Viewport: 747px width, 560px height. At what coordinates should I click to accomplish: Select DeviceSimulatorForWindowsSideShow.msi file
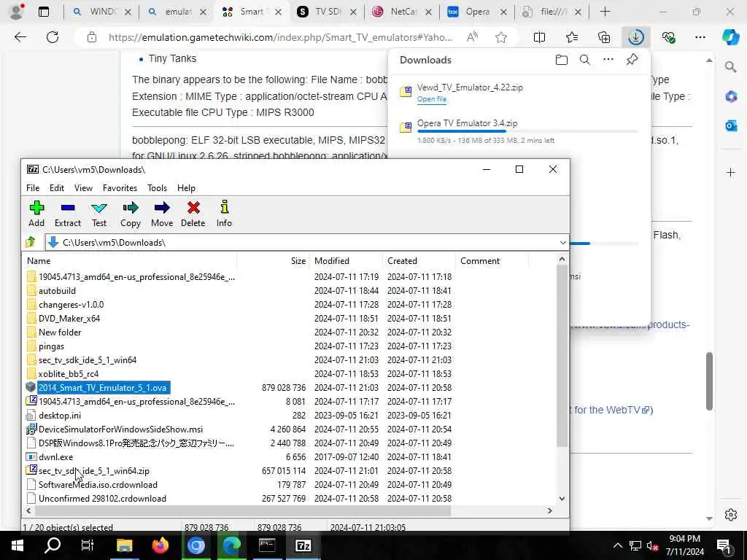pos(120,429)
